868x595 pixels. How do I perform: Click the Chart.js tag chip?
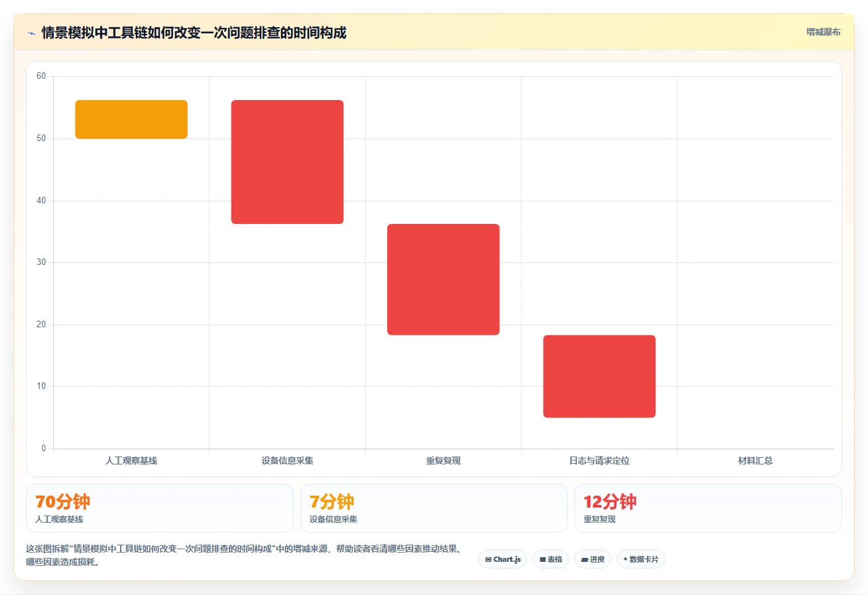[x=503, y=559]
